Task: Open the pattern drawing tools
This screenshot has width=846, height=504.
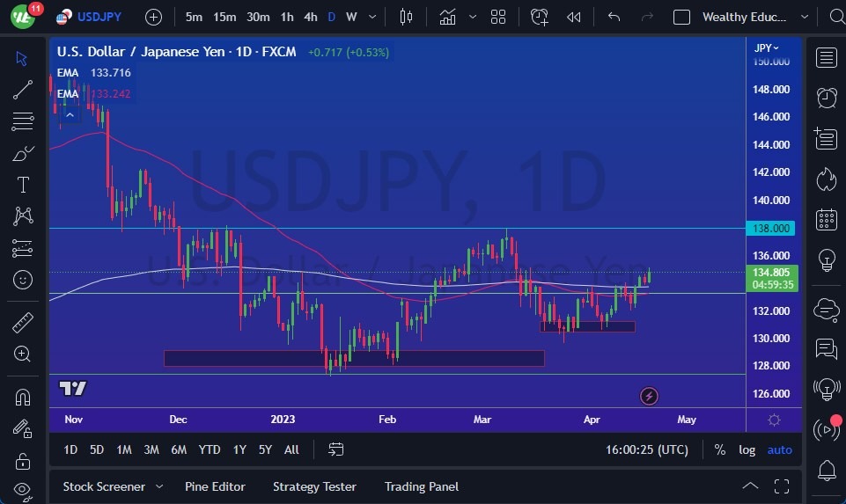Action: coord(23,216)
